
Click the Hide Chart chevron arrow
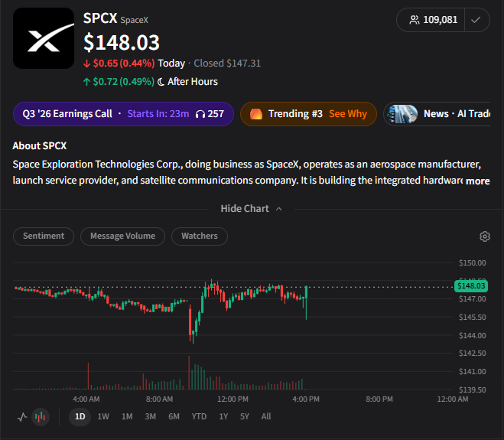(x=279, y=209)
